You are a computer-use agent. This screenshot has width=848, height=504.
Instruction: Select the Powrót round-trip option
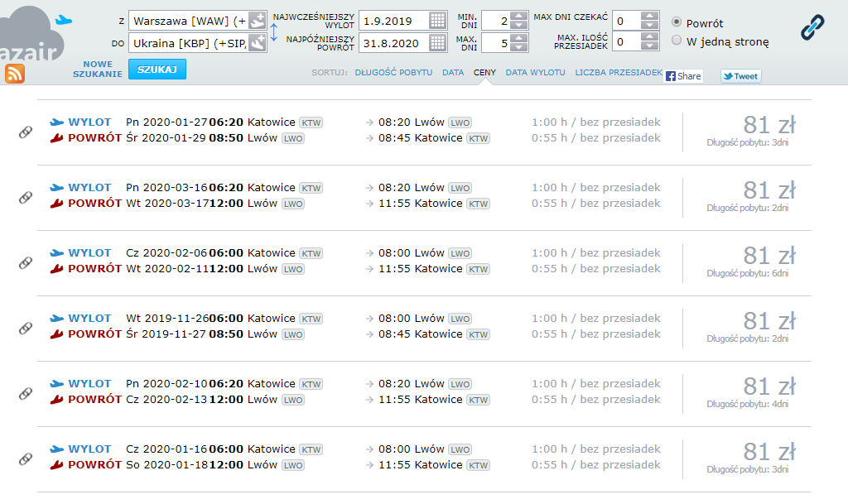click(x=676, y=22)
